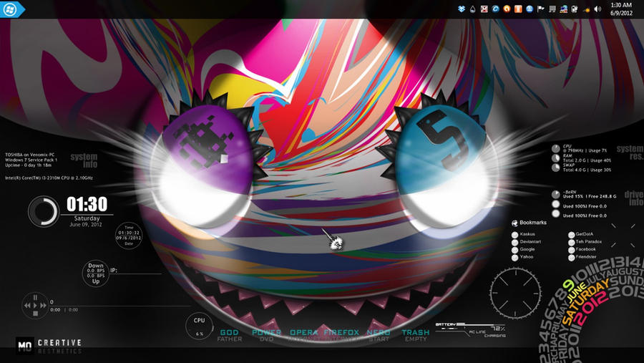Skip to previous track in player widget
Viewport: 644px width, 363px height.
[27, 306]
